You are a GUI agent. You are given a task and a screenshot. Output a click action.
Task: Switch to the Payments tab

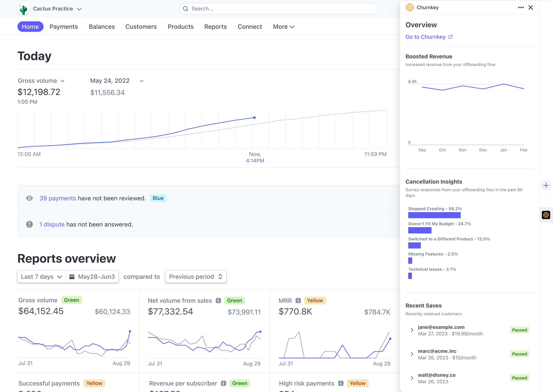click(x=64, y=27)
